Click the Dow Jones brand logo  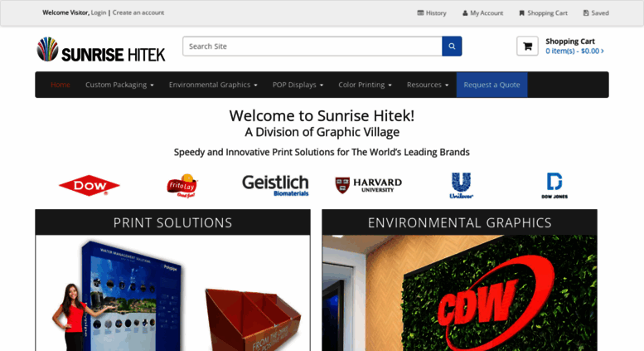click(x=554, y=185)
